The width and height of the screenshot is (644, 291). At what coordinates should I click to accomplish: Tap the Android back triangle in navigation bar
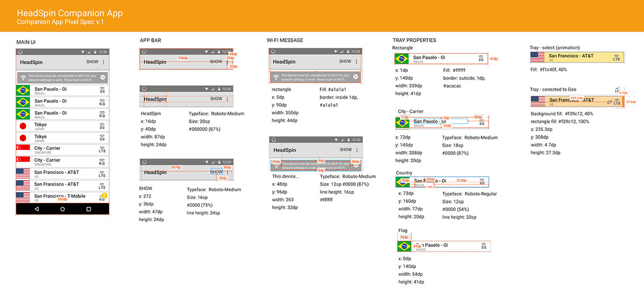(x=36, y=209)
